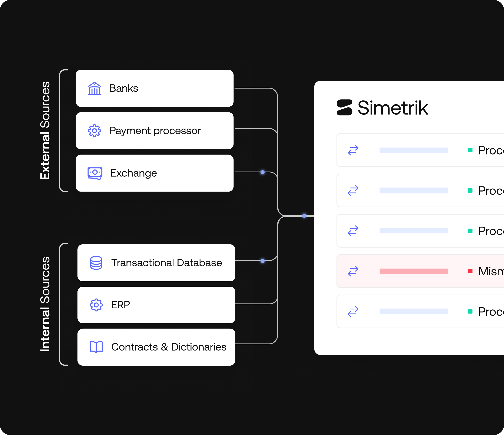Click the green status square in the row below Mismatch
The image size is (504, 435).
470,311
